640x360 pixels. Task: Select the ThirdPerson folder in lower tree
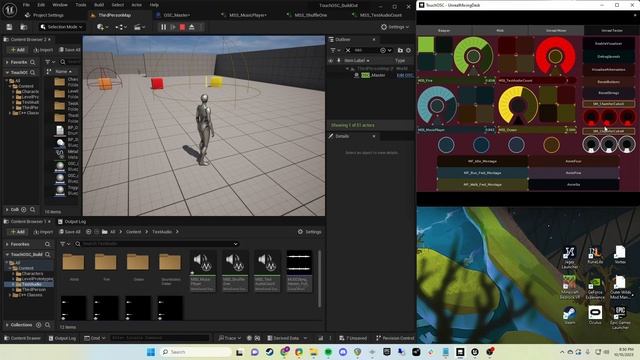click(x=33, y=289)
